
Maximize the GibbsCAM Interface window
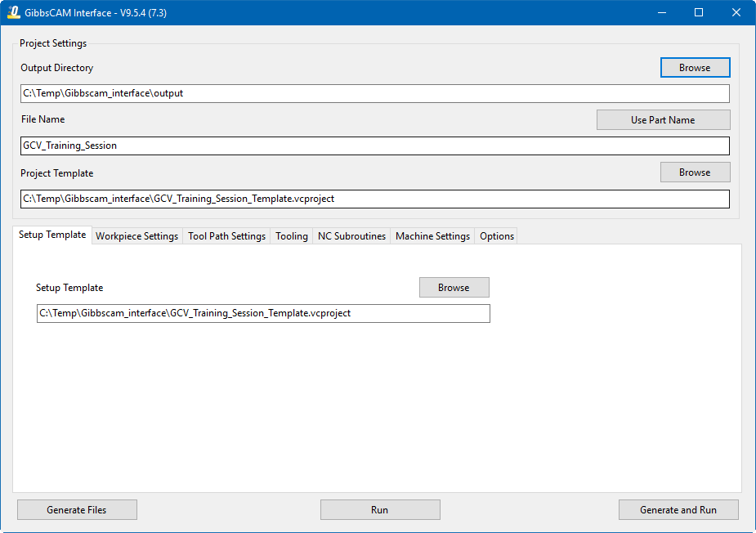coord(699,12)
